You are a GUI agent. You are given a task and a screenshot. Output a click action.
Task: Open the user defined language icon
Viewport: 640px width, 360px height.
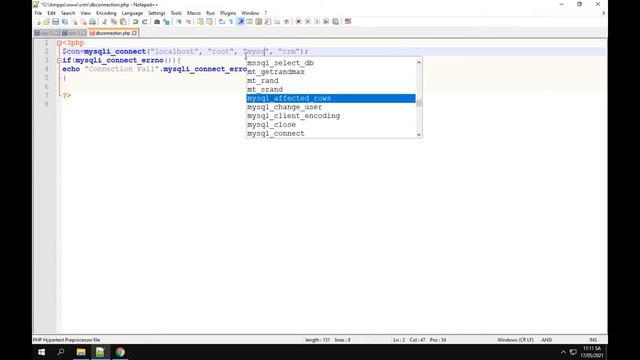coord(249,22)
